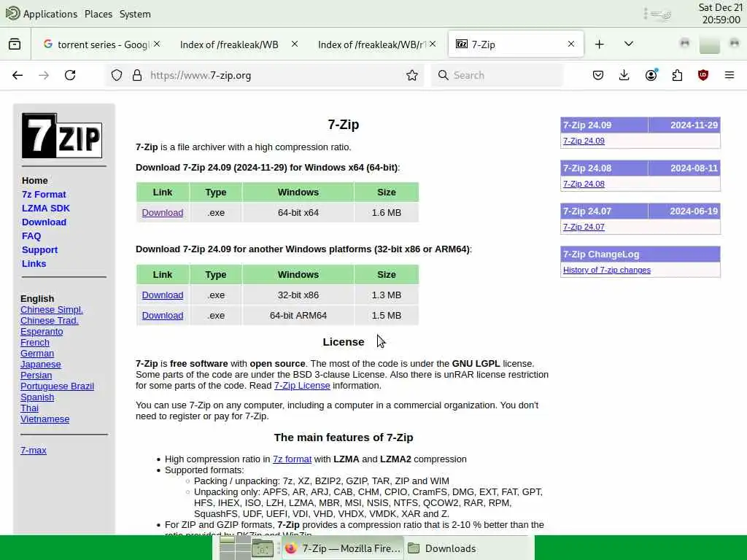
Task: Close the 'Index of /freakleak/WB/r' tab
Action: (432, 44)
